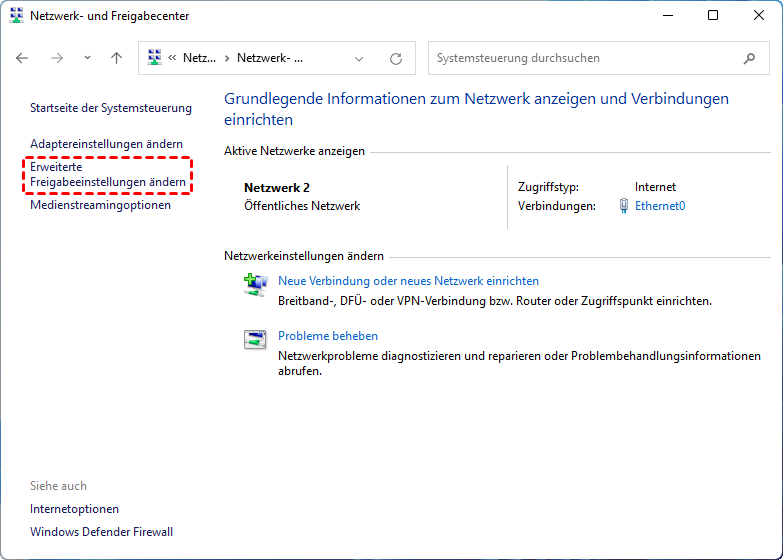The image size is (783, 560).
Task: Click the Probleme beheben icon
Action: [x=255, y=340]
